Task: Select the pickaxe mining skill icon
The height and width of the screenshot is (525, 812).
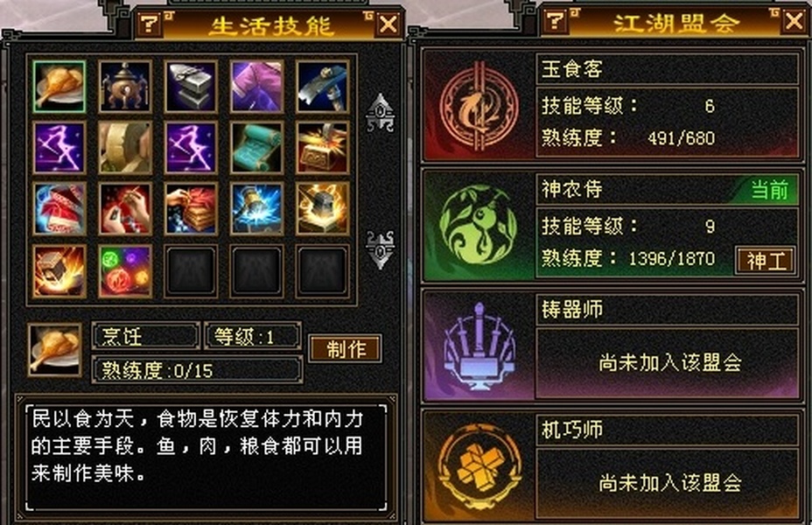Action: 322,86
